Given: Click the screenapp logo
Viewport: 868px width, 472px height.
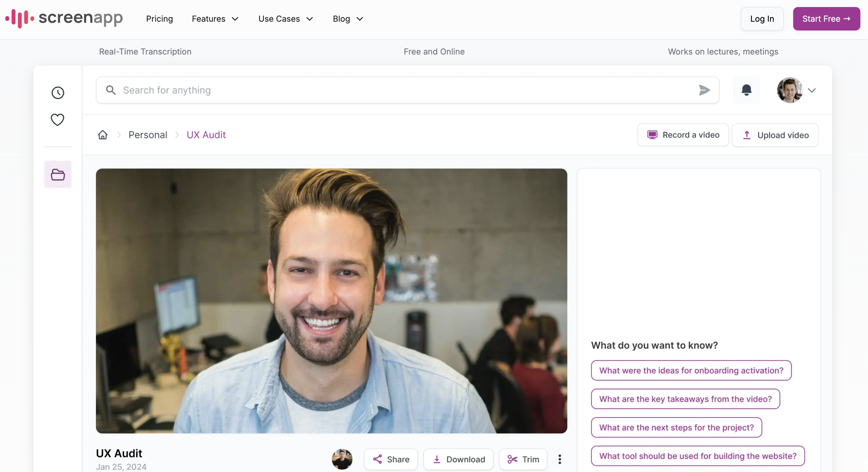Looking at the screenshot, I should [x=64, y=18].
